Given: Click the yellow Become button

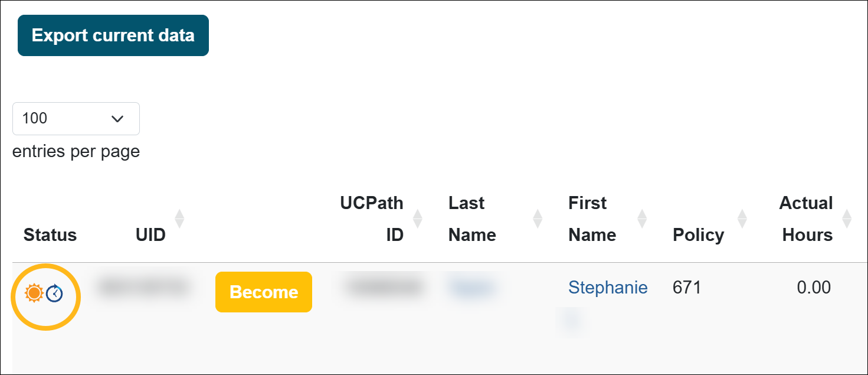Looking at the screenshot, I should point(263,292).
